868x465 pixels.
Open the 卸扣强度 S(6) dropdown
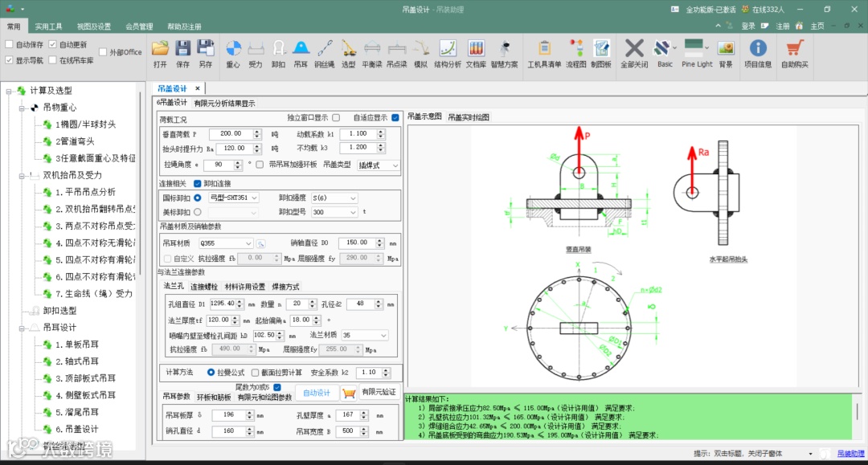(334, 198)
